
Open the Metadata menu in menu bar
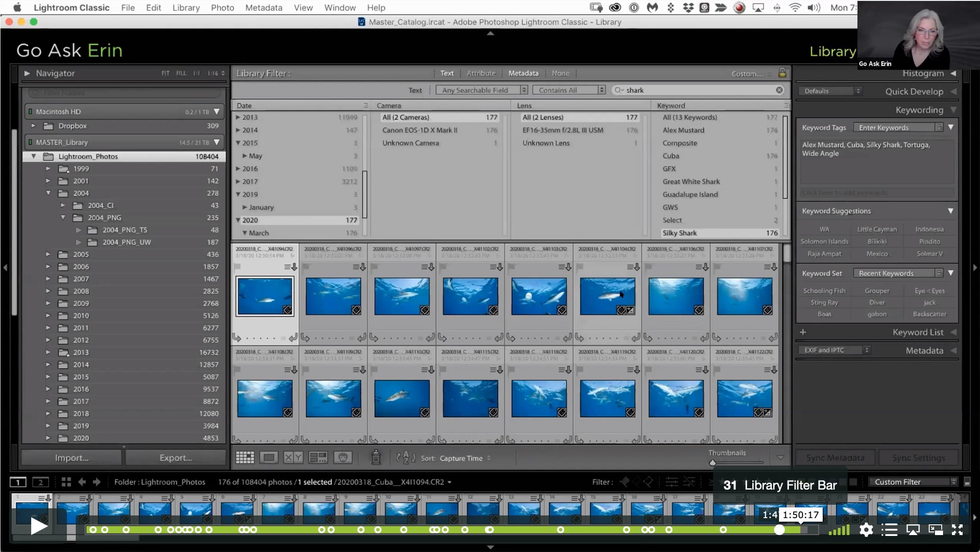[x=263, y=8]
